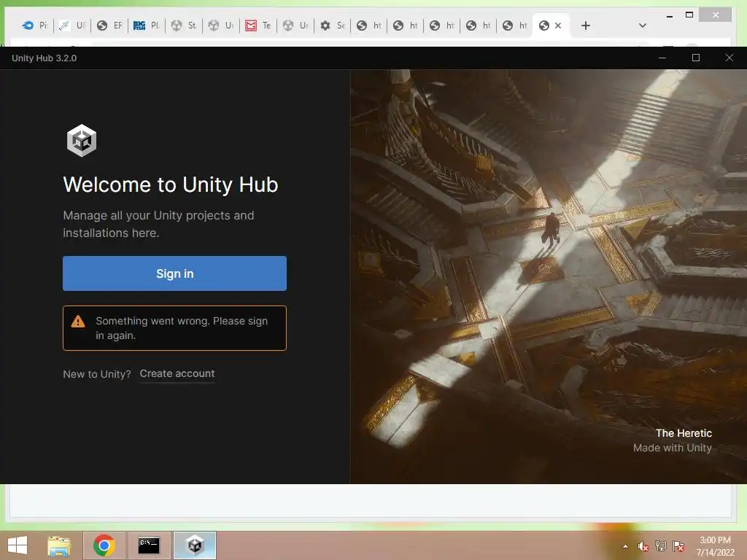Viewport: 747px width, 560px height.
Task: Click the 'Made with Unity' caption
Action: click(672, 448)
